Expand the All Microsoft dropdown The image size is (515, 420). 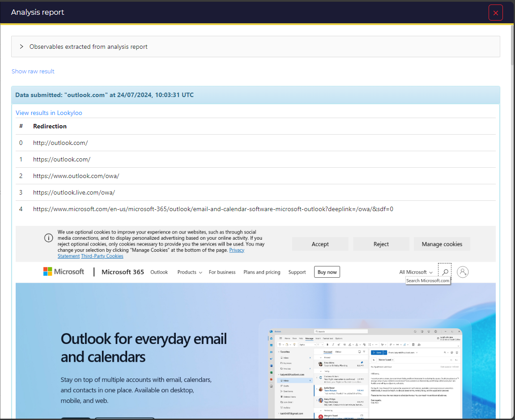click(416, 272)
